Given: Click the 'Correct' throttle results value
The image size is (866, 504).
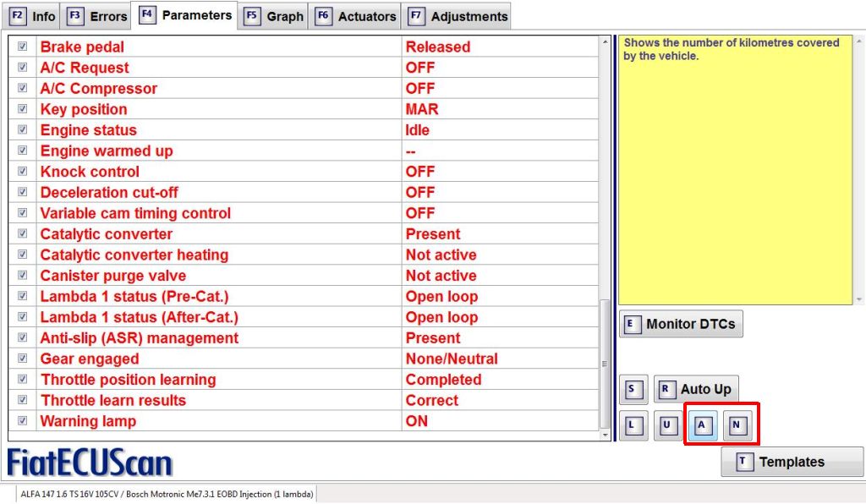Looking at the screenshot, I should click(x=432, y=400).
